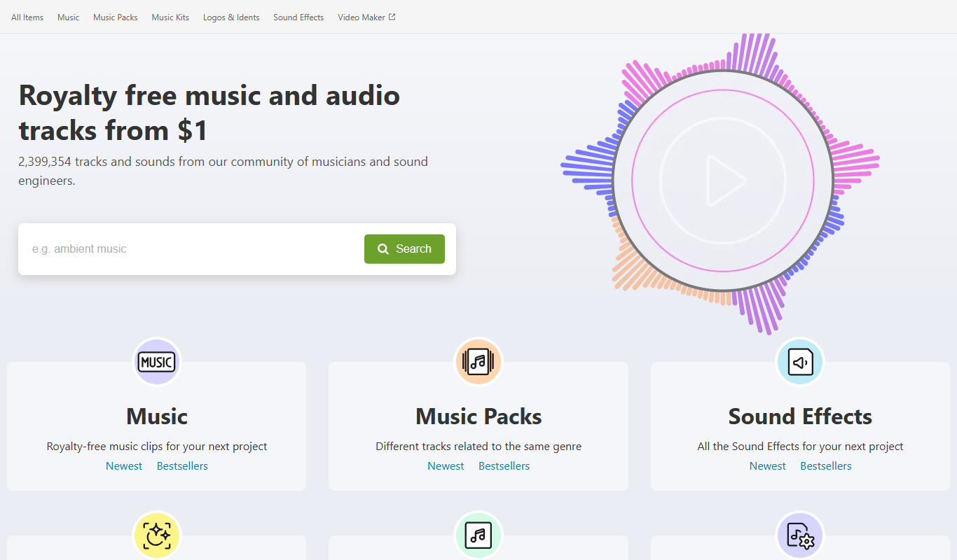The height and width of the screenshot is (560, 957).
Task: Go to Music Packs in top navigation
Action: pos(116,17)
